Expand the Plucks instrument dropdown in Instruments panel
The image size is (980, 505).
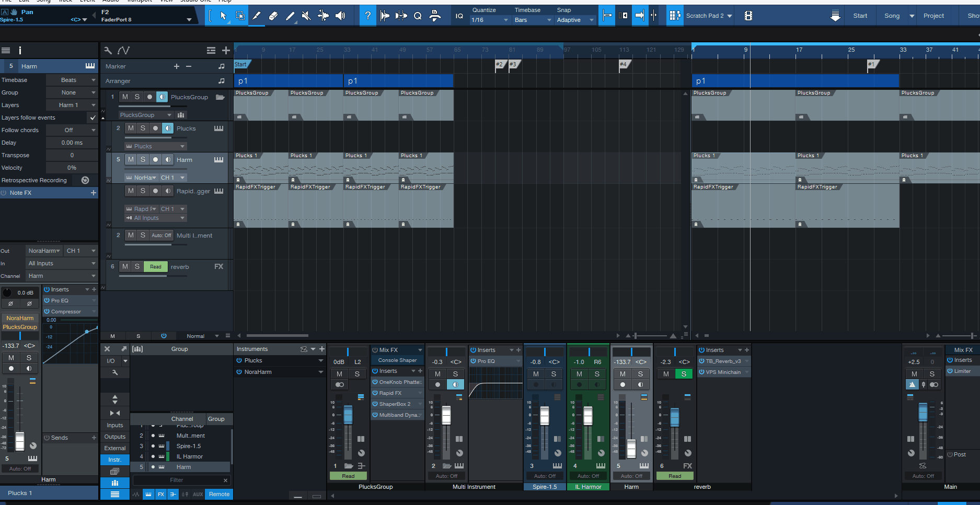pos(321,360)
